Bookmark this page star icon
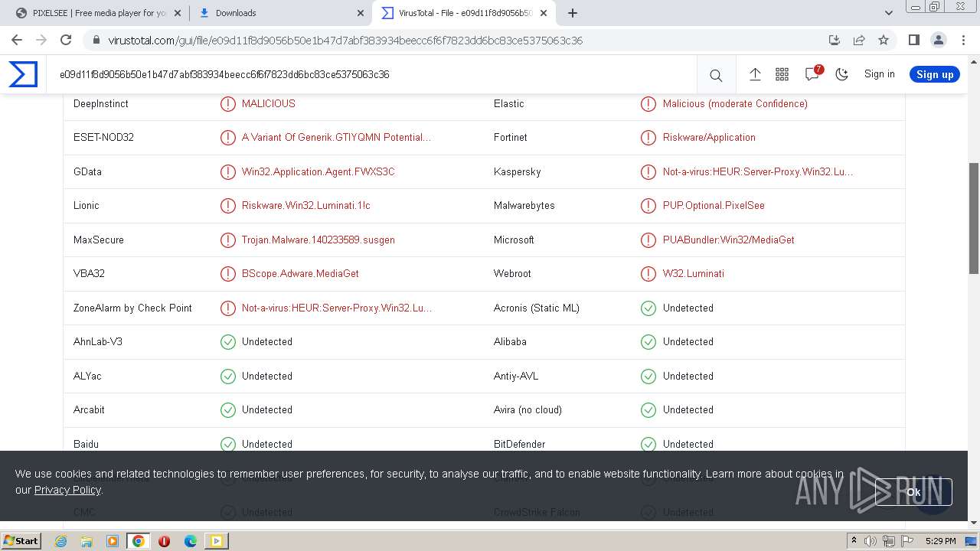980x551 pixels. [x=884, y=40]
